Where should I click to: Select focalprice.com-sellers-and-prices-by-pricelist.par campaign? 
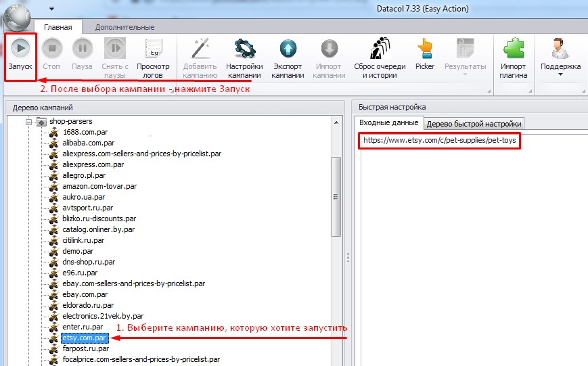141,360
